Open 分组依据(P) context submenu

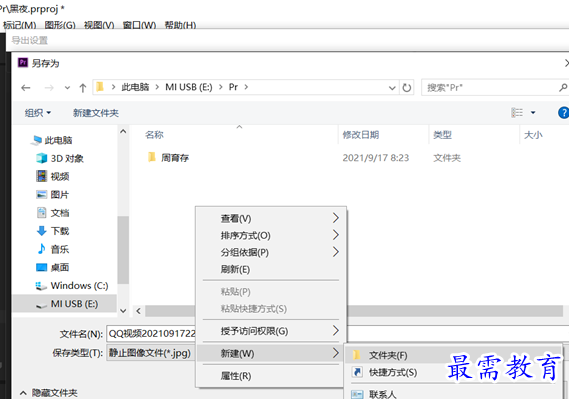[271, 252]
